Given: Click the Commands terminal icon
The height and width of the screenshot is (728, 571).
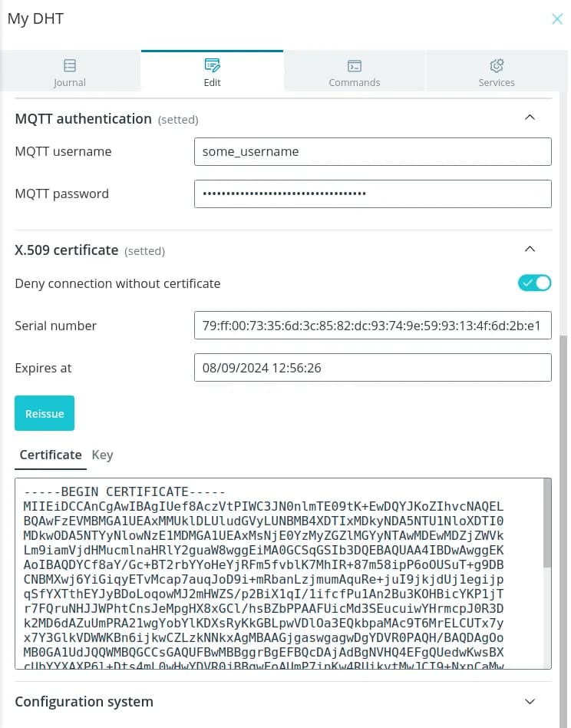Looking at the screenshot, I should pyautogui.click(x=355, y=65).
